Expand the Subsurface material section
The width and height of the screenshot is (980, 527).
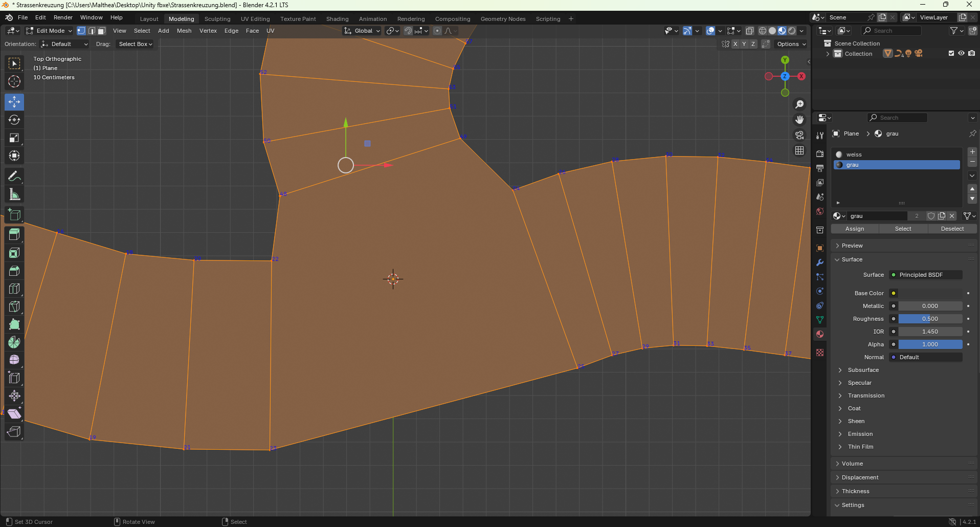point(863,370)
